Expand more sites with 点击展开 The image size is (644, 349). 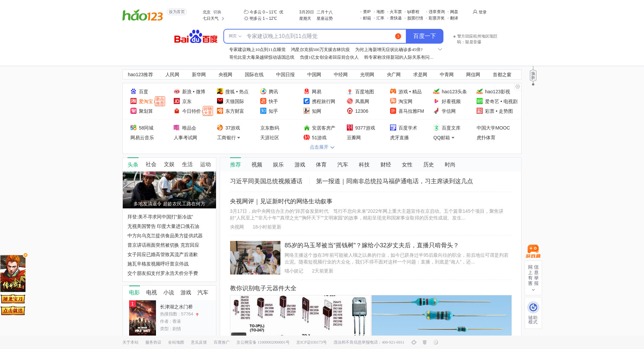pyautogui.click(x=322, y=147)
